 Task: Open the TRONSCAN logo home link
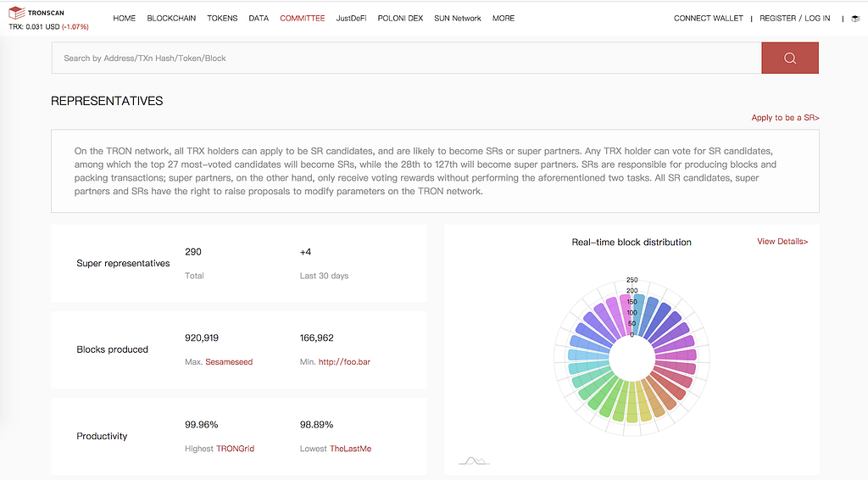pyautogui.click(x=36, y=12)
